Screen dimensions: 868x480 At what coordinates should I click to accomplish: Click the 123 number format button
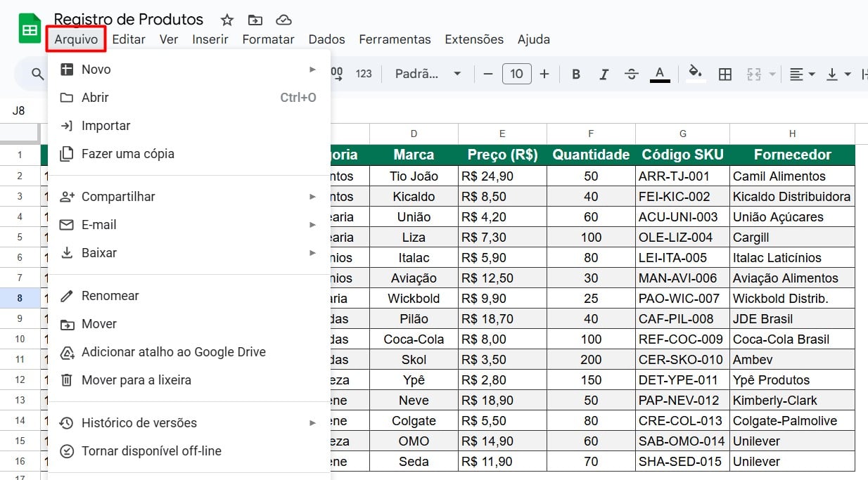[x=364, y=74]
